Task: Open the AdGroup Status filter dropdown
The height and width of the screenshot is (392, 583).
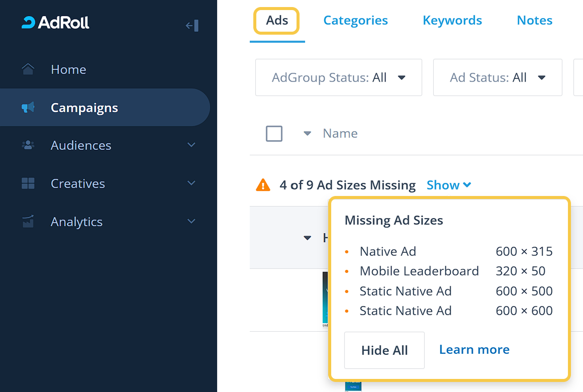Action: click(x=338, y=77)
